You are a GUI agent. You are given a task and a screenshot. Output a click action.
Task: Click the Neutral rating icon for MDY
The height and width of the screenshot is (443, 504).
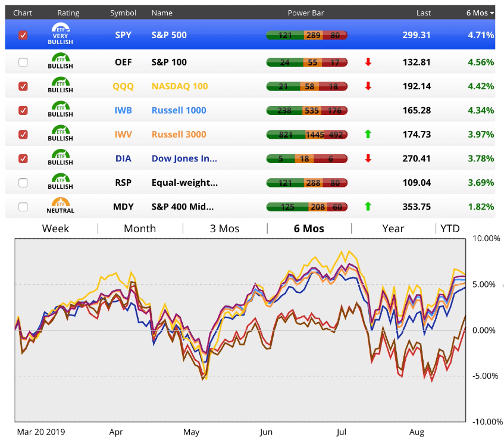pyautogui.click(x=61, y=205)
